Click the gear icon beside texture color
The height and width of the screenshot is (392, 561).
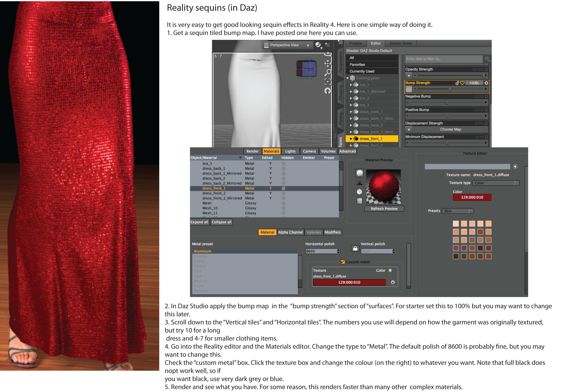point(393,282)
